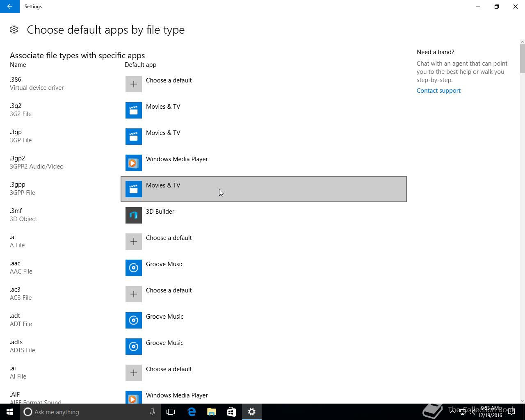Click the 'Virtual device driver' description
This screenshot has height=420, width=525.
point(37,88)
